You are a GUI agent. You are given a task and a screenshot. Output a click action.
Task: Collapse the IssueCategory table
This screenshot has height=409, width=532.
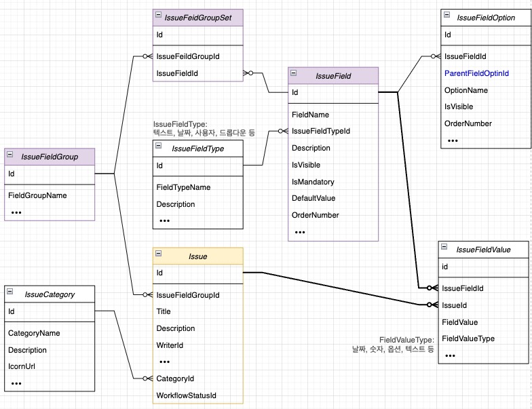pos(10,292)
